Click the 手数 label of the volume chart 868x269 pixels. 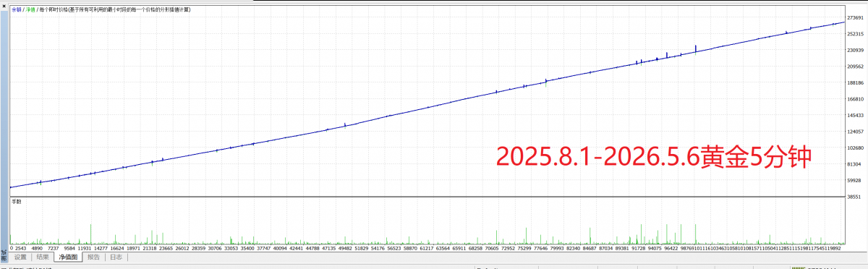[x=17, y=202]
